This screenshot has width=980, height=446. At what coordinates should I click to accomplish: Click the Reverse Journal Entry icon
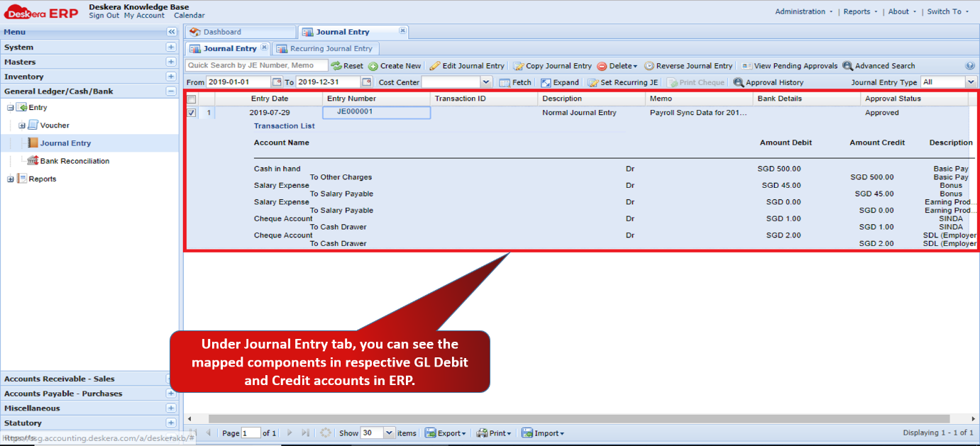[x=649, y=66]
